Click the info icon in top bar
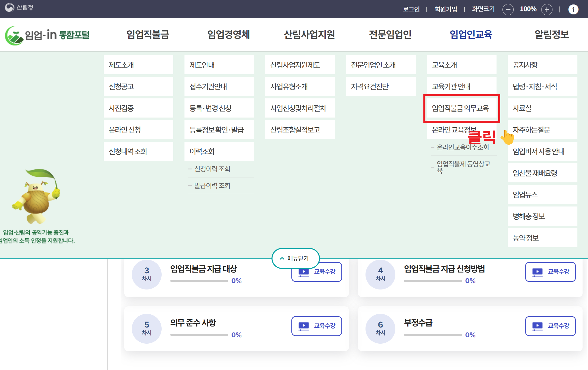 pyautogui.click(x=573, y=9)
